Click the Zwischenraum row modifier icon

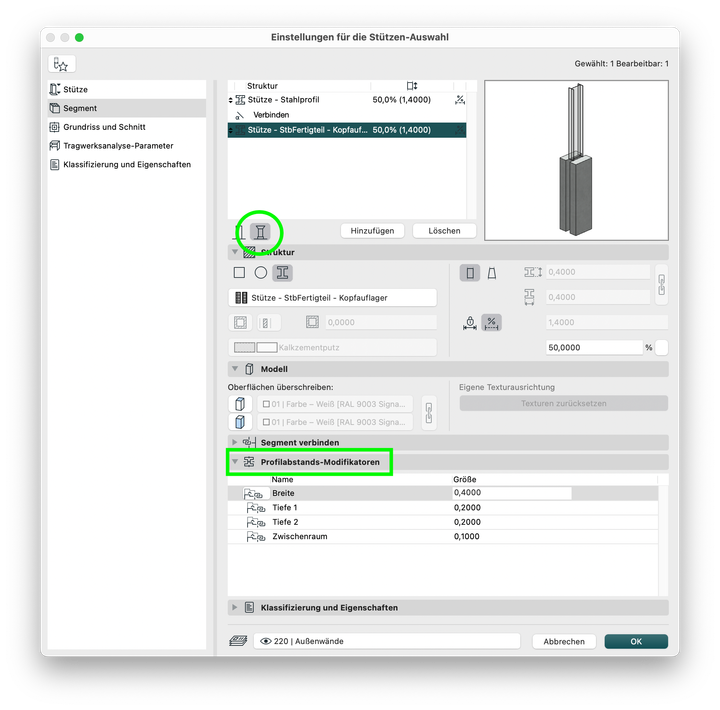pyautogui.click(x=256, y=536)
